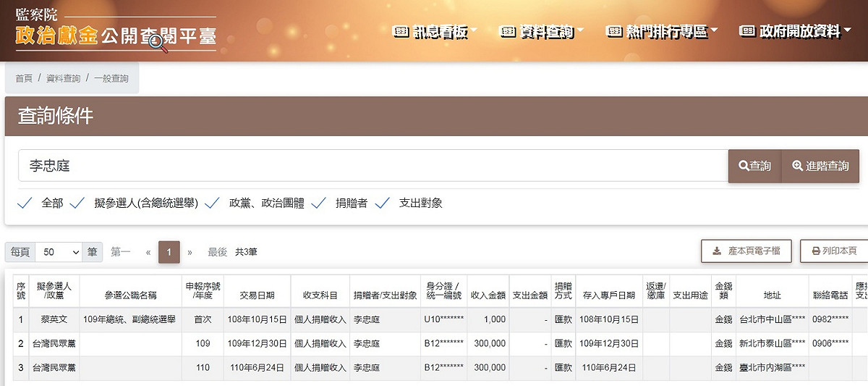Focus the search field containing 李忠庭
Screen dimensions: 868x386
[x=373, y=166]
